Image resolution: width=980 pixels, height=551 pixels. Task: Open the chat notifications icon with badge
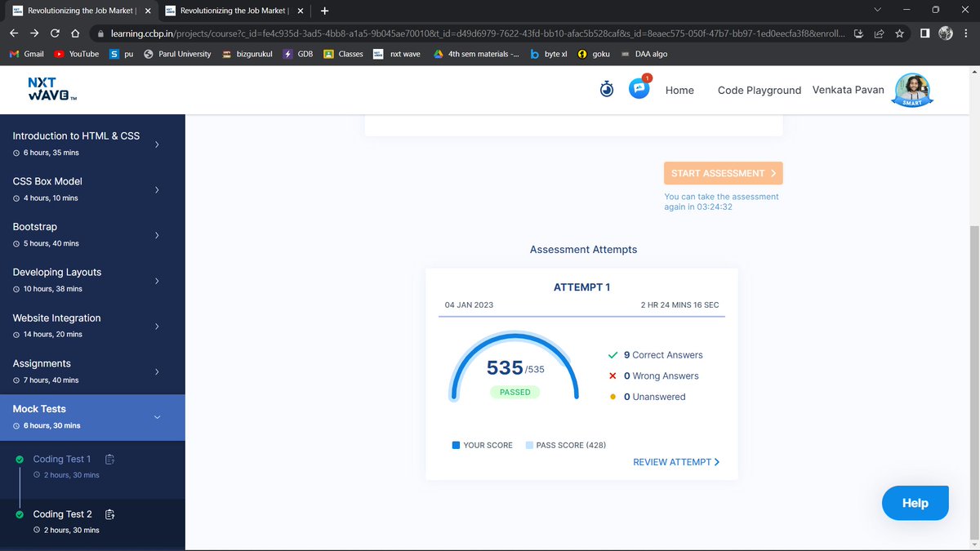(x=639, y=88)
